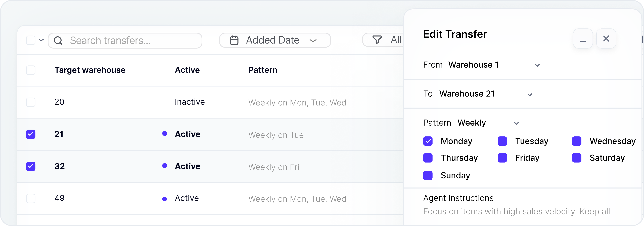Click the status dot in row 49
This screenshot has width=644, height=226.
tap(164, 199)
